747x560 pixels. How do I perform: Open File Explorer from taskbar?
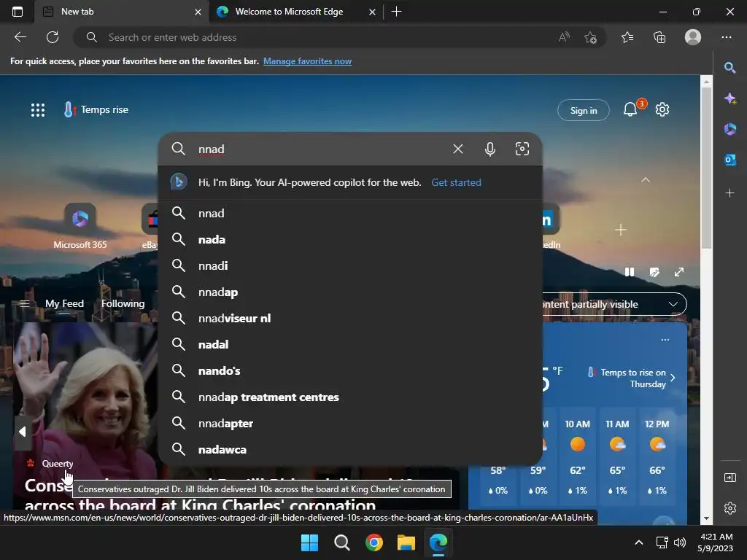tap(406, 542)
